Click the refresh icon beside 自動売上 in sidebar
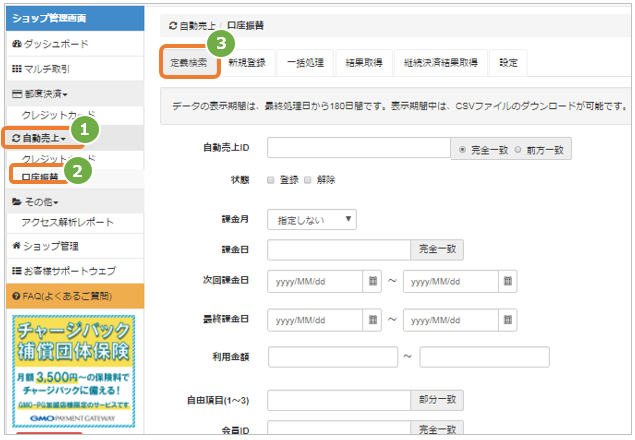The image size is (635, 440). [x=16, y=138]
